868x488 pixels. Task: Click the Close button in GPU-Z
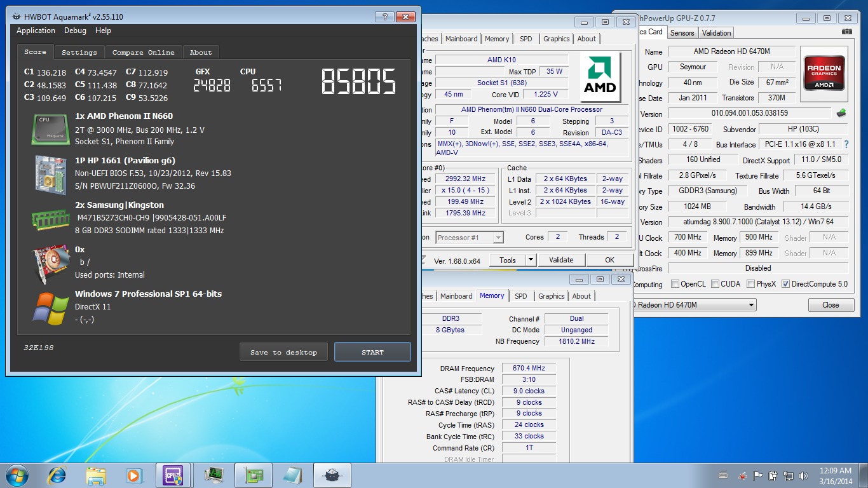click(x=831, y=305)
